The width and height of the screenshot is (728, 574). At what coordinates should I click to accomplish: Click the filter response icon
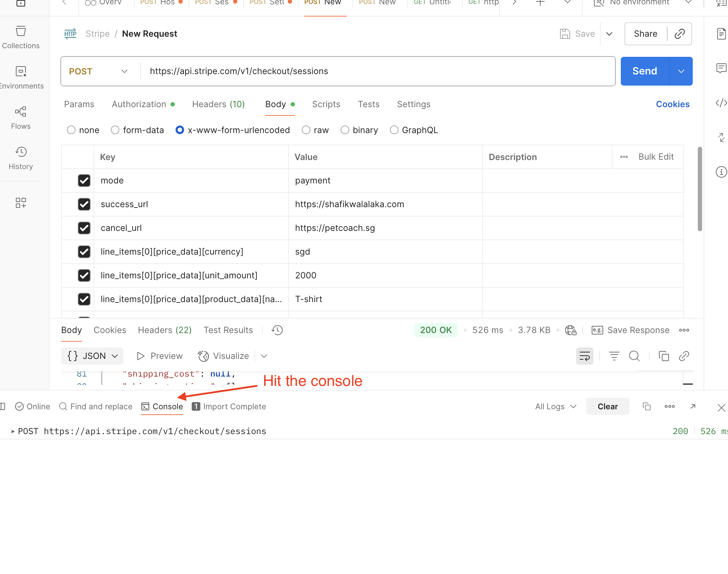(614, 356)
